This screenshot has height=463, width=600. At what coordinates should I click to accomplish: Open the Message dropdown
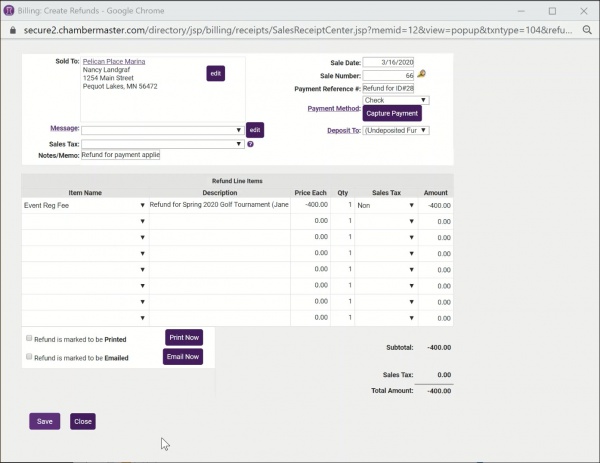point(161,130)
